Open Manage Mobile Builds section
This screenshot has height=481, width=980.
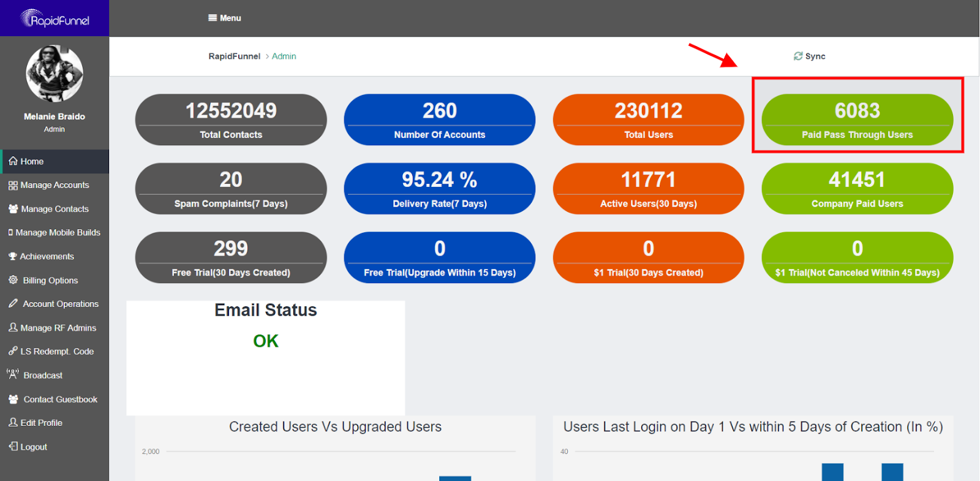pyautogui.click(x=55, y=233)
